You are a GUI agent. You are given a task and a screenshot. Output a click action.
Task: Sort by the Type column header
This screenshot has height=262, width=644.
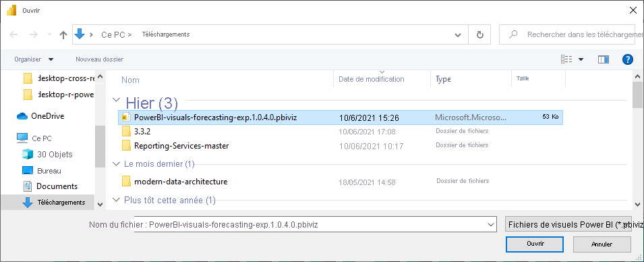pos(443,79)
